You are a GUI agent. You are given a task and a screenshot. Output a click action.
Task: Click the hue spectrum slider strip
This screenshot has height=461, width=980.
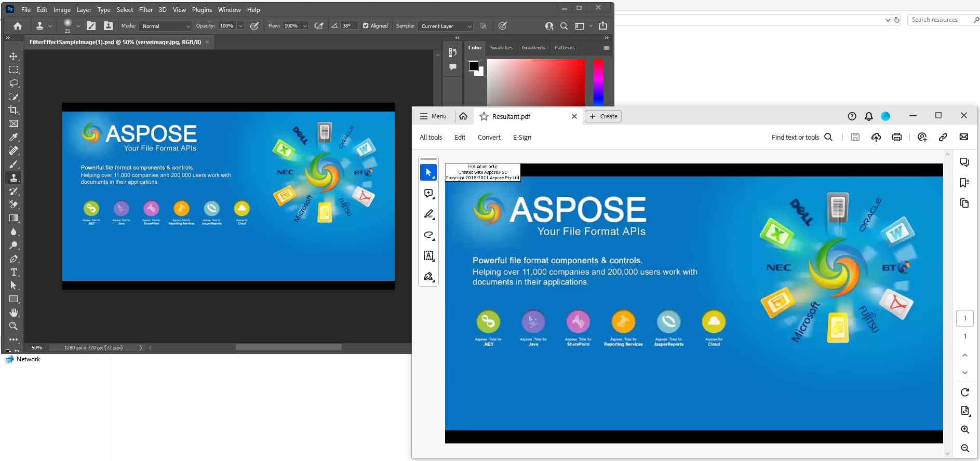pos(598,82)
